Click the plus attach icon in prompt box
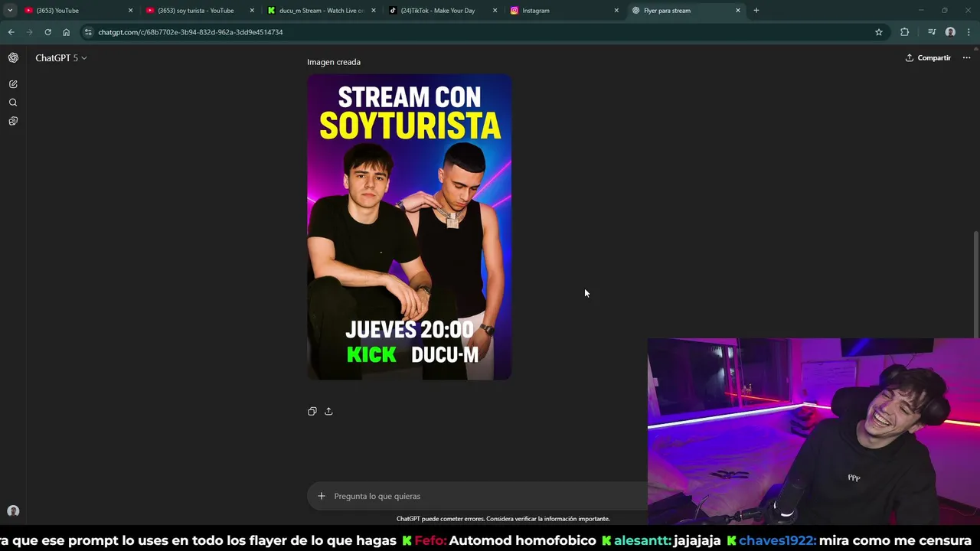980x551 pixels. click(x=322, y=496)
